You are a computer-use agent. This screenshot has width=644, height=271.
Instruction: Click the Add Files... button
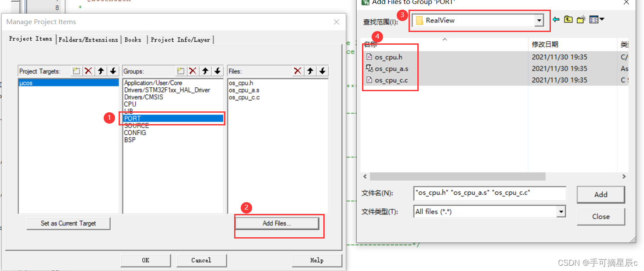pyautogui.click(x=277, y=223)
